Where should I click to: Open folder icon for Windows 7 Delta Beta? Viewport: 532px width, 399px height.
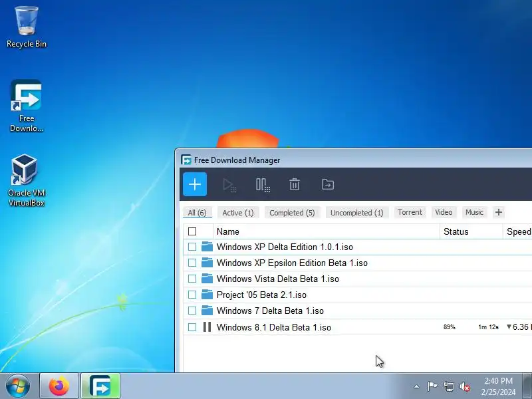(207, 311)
